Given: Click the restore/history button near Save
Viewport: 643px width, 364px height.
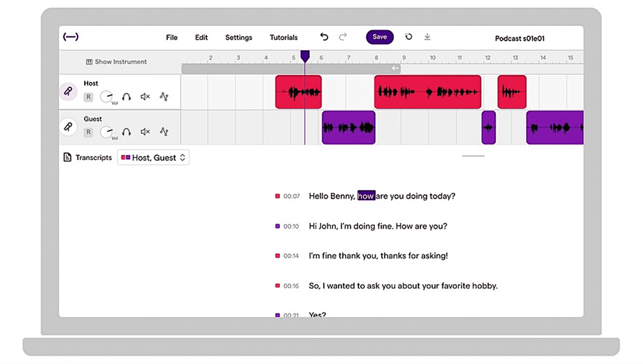Looking at the screenshot, I should pos(408,36).
